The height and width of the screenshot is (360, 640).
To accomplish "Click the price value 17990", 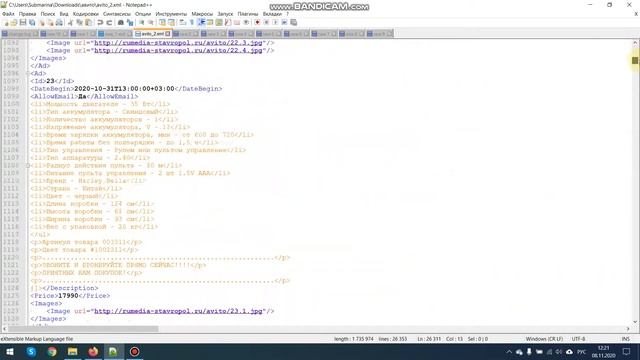I will coord(68,296).
